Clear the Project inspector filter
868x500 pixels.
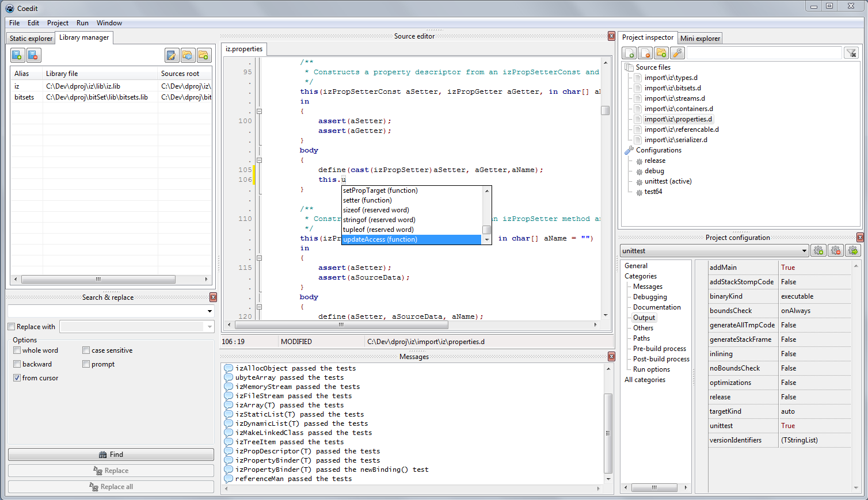coord(851,52)
